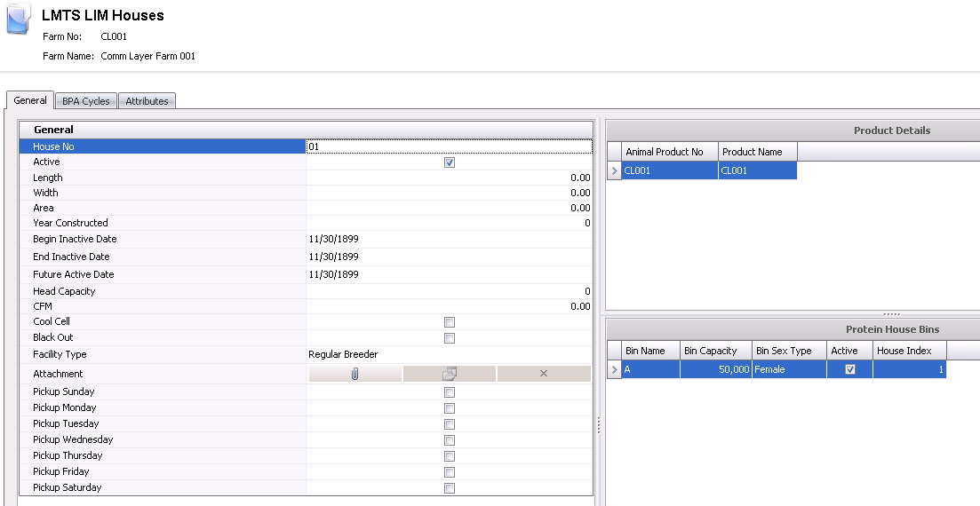This screenshot has height=506, width=980.
Task: Click the paperclip attach file icon
Action: click(x=355, y=374)
